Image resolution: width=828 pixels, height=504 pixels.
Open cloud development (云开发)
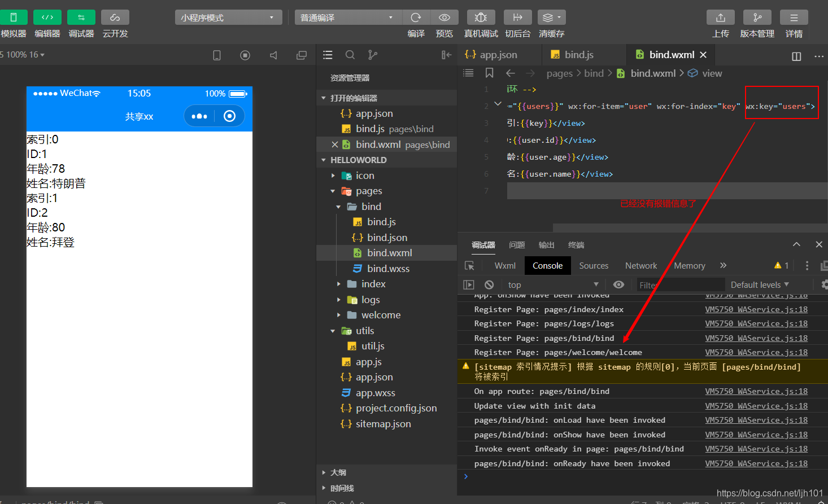pyautogui.click(x=115, y=17)
